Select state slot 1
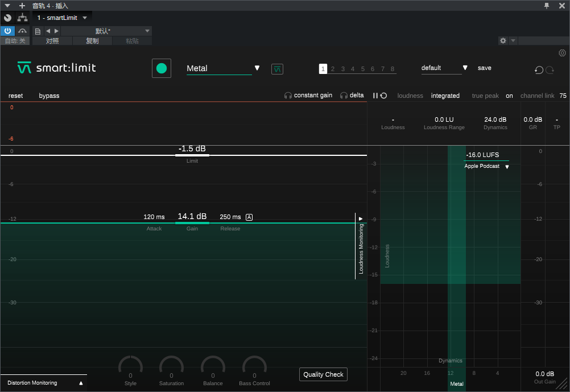Image resolution: width=570 pixels, height=392 pixels. [323, 69]
